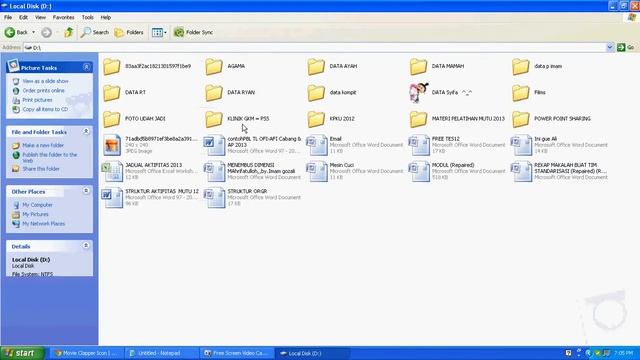The width and height of the screenshot is (640, 360).
Task: Open the Favorites menu
Action: 63,18
